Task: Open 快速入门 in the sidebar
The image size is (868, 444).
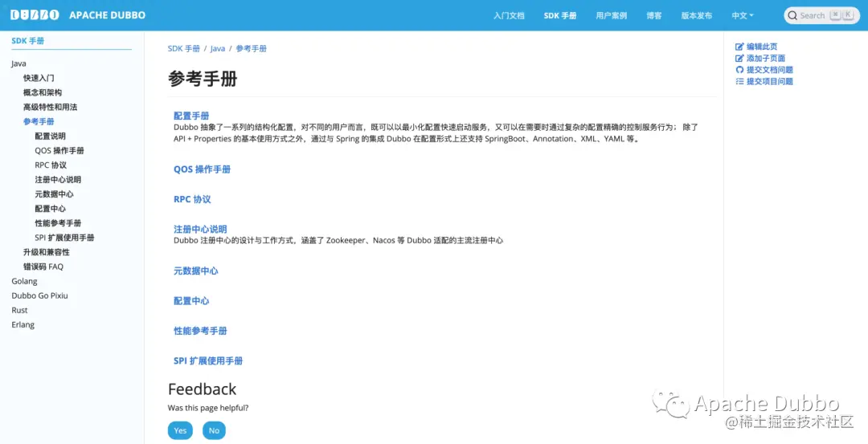Action: (x=39, y=78)
